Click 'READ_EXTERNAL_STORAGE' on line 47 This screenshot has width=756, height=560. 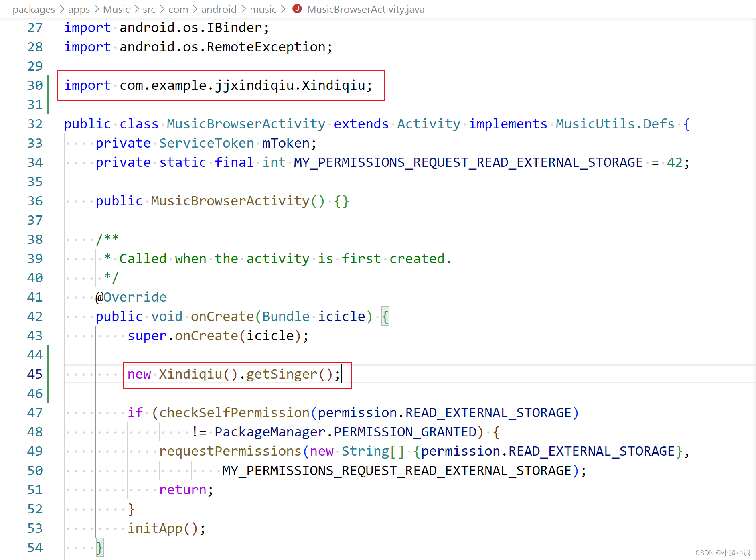(x=488, y=413)
